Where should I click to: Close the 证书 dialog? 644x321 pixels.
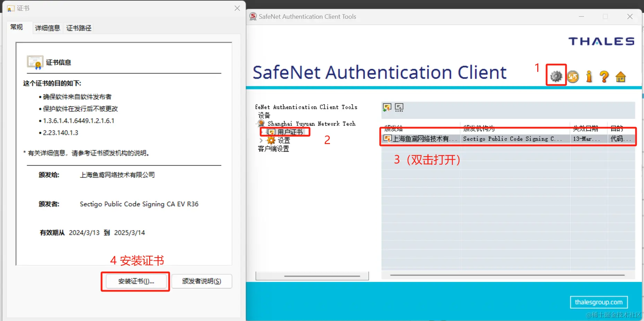[x=237, y=8]
